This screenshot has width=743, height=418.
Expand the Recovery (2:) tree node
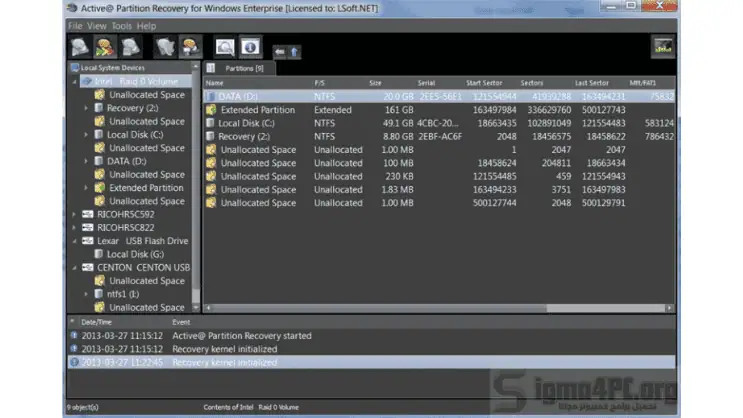pos(86,108)
